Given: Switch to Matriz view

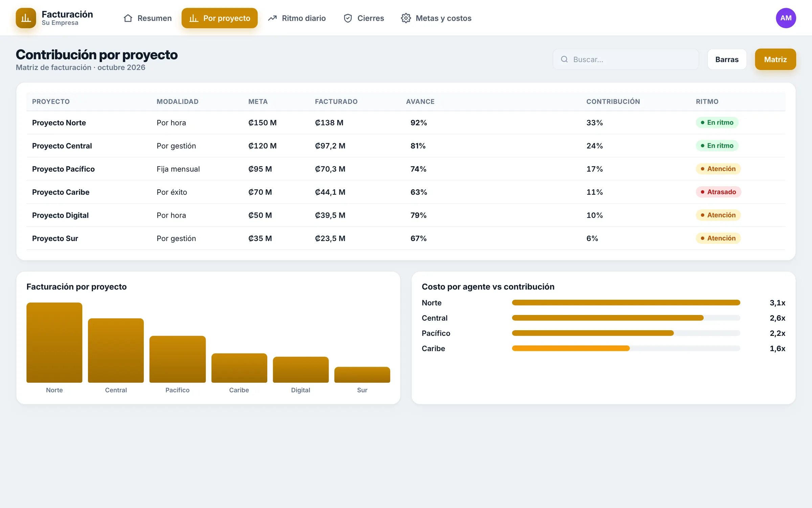Looking at the screenshot, I should 775,59.
